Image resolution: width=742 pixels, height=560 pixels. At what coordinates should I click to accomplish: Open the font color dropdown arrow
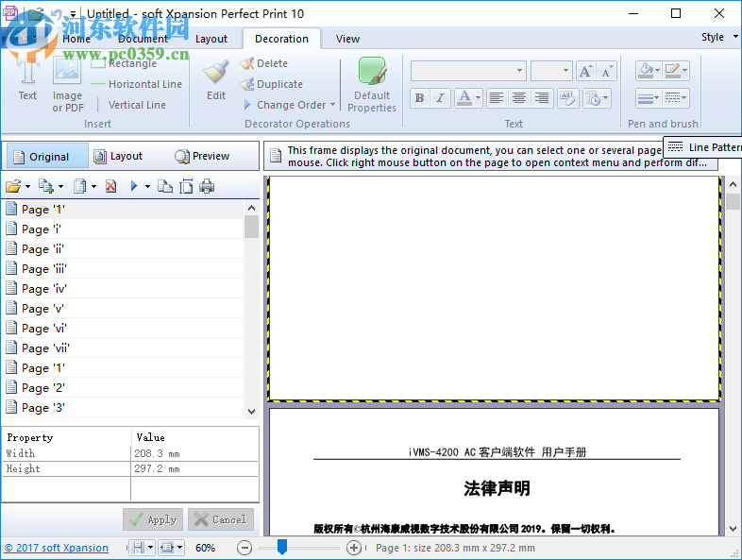point(478,98)
